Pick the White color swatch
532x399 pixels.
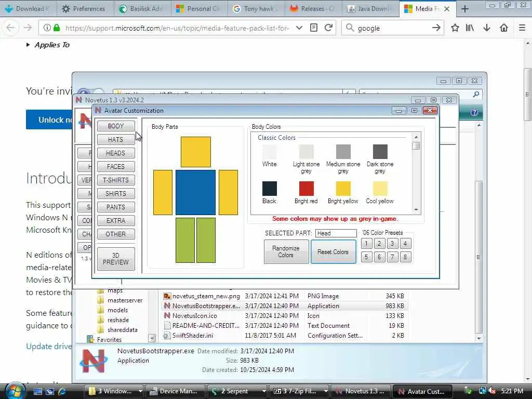pos(270,152)
